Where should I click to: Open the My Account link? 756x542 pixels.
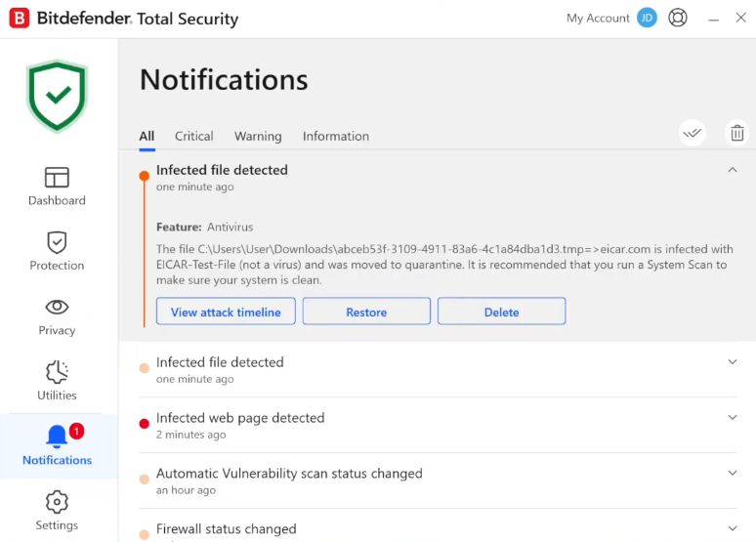click(598, 19)
